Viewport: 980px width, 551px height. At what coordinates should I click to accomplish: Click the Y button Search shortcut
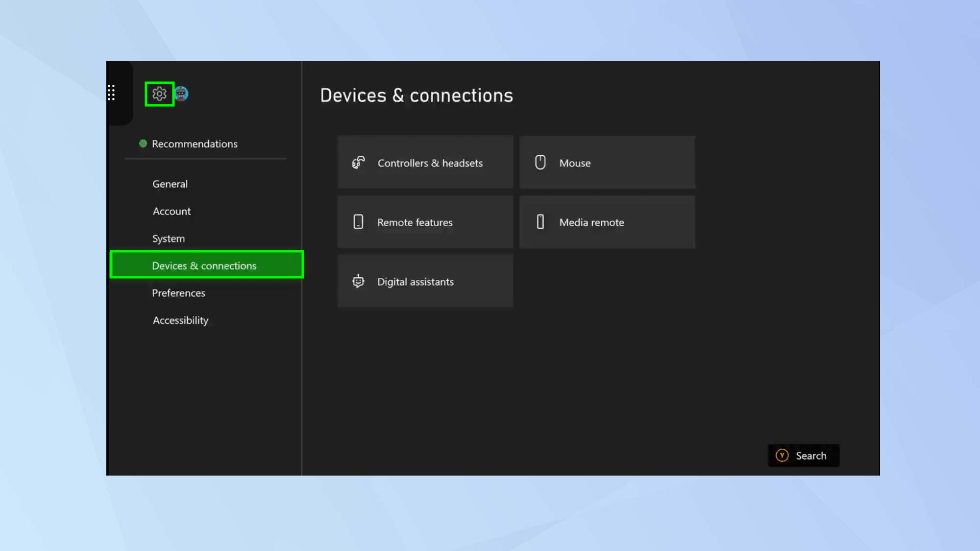[x=803, y=455]
